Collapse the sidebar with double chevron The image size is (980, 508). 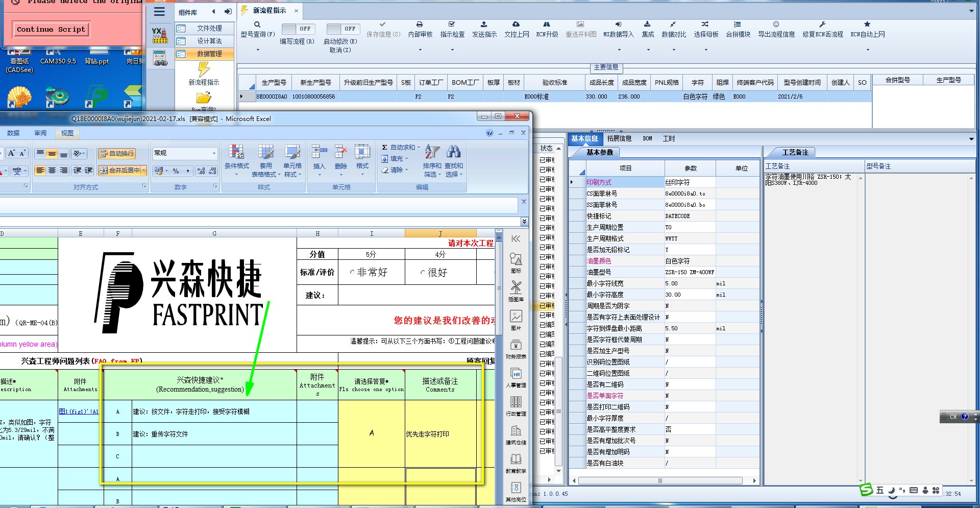[x=516, y=238]
